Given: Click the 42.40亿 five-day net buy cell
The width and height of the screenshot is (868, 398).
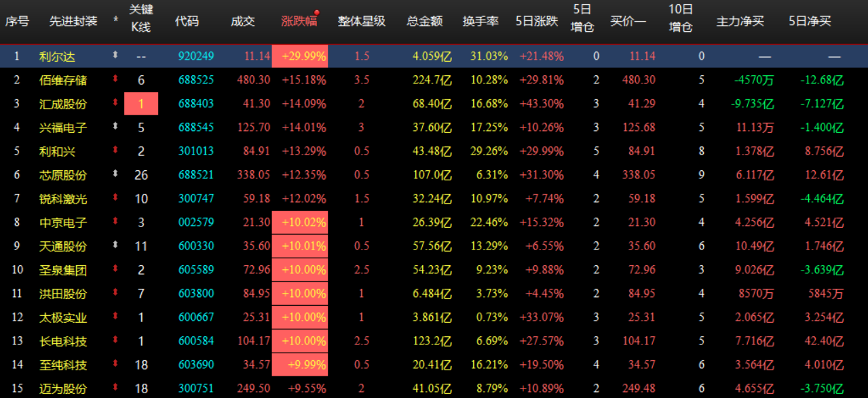Looking at the screenshot, I should click(x=824, y=341).
